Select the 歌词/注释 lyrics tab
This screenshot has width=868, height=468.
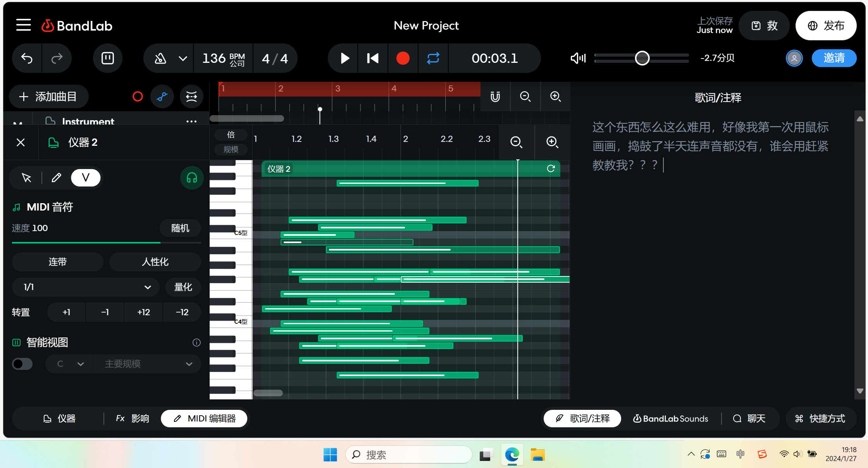582,418
